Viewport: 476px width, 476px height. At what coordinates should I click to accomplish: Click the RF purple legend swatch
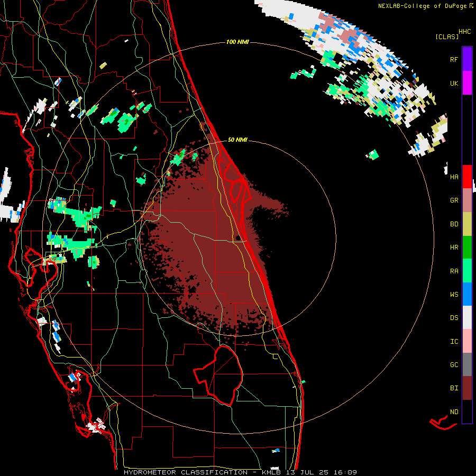coord(467,59)
